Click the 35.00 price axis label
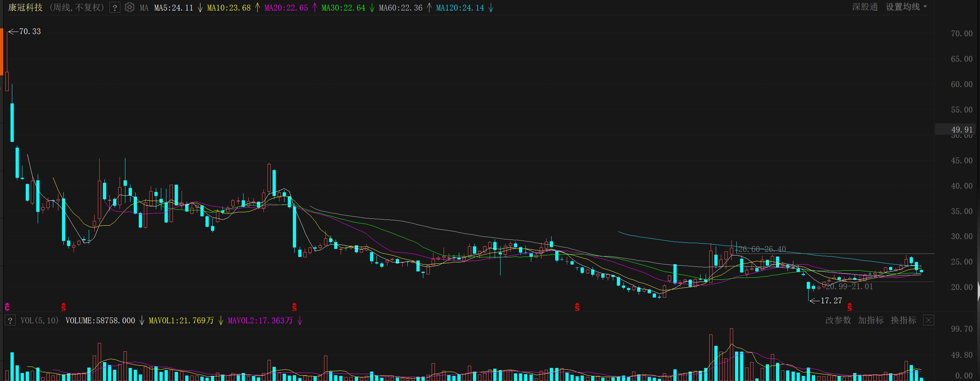The width and height of the screenshot is (980, 381). point(962,211)
